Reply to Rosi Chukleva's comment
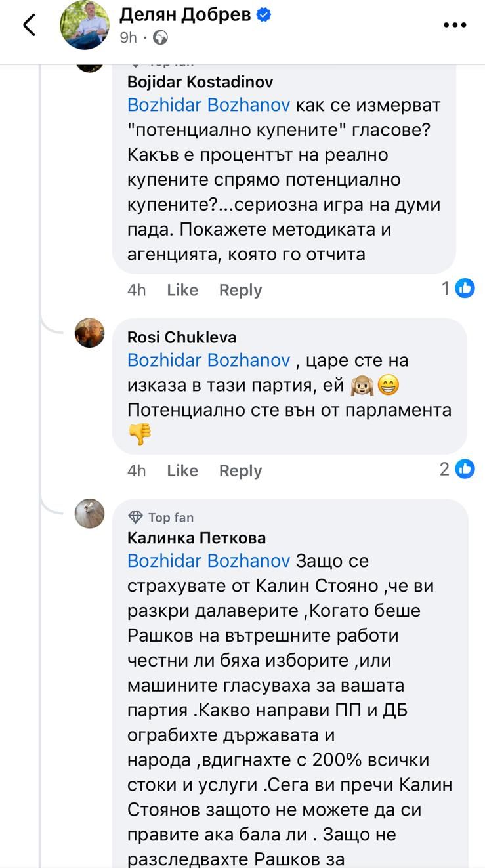The height and width of the screenshot is (868, 485). (240, 470)
